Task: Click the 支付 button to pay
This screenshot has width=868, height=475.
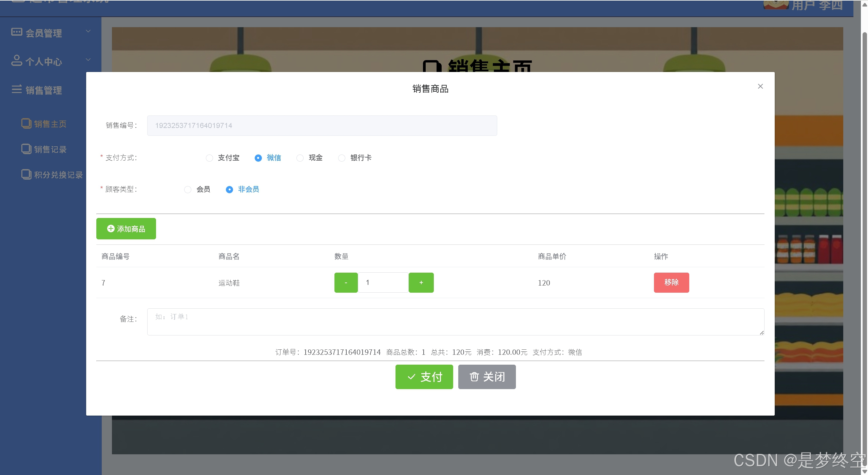Action: [x=424, y=377]
